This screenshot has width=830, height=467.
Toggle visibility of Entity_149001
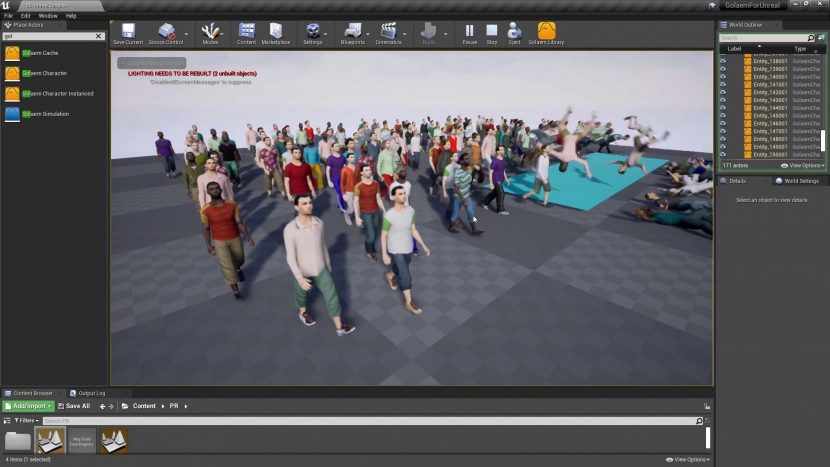(x=723, y=147)
